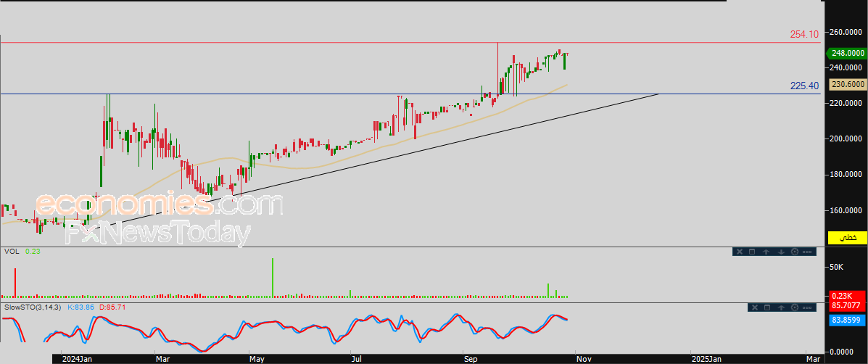Move the SlowSTO panel up
Image resolution: width=868 pixels, height=364 pixels.
click(781, 307)
